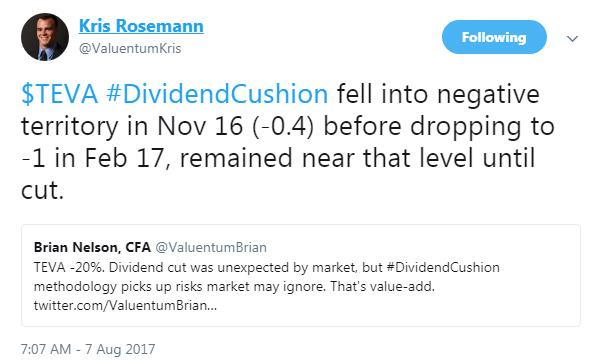Open Kris Rosemann's profile photo
Viewport: 596px width, 364px height.
point(45,37)
